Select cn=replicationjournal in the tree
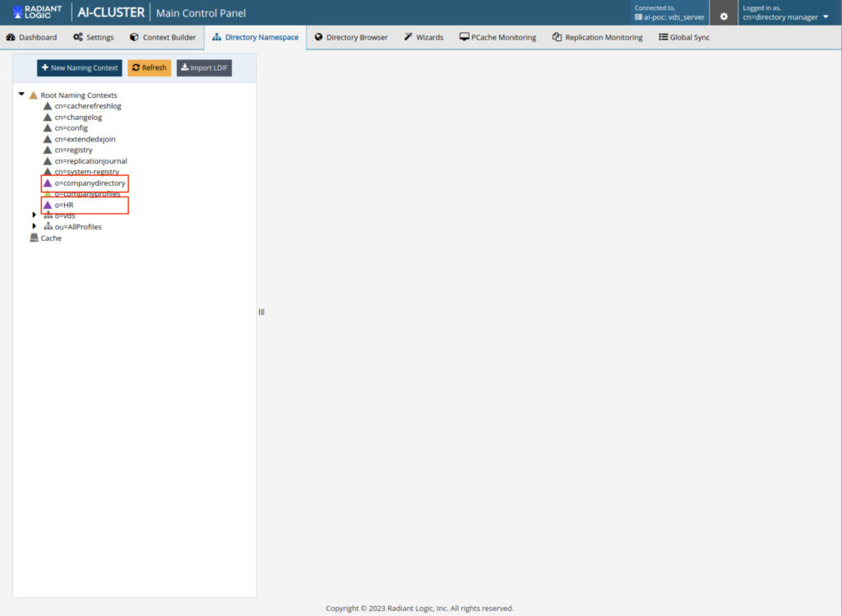The width and height of the screenshot is (842, 616). (x=90, y=161)
